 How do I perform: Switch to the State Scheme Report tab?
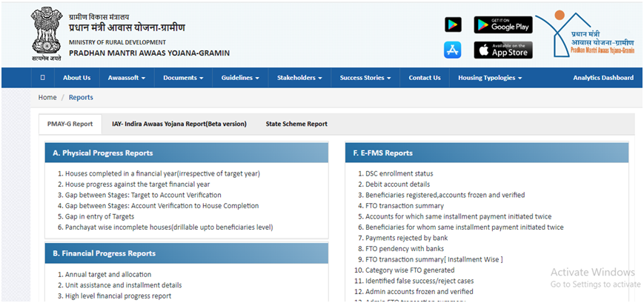296,124
